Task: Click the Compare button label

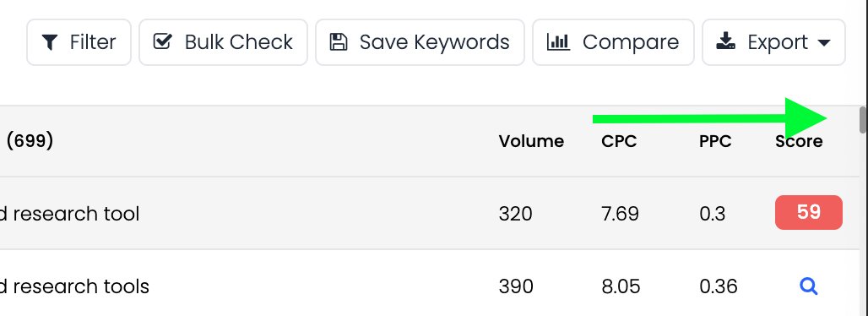Action: point(631,42)
